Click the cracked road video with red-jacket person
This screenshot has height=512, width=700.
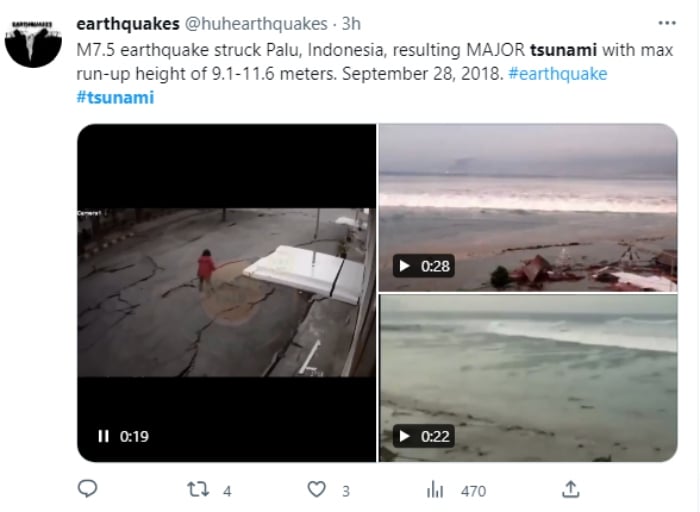[227, 292]
